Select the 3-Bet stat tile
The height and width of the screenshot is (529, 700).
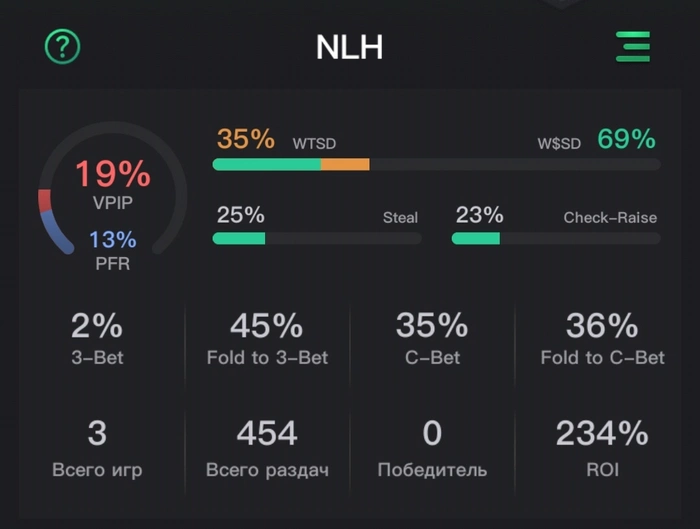point(97,339)
